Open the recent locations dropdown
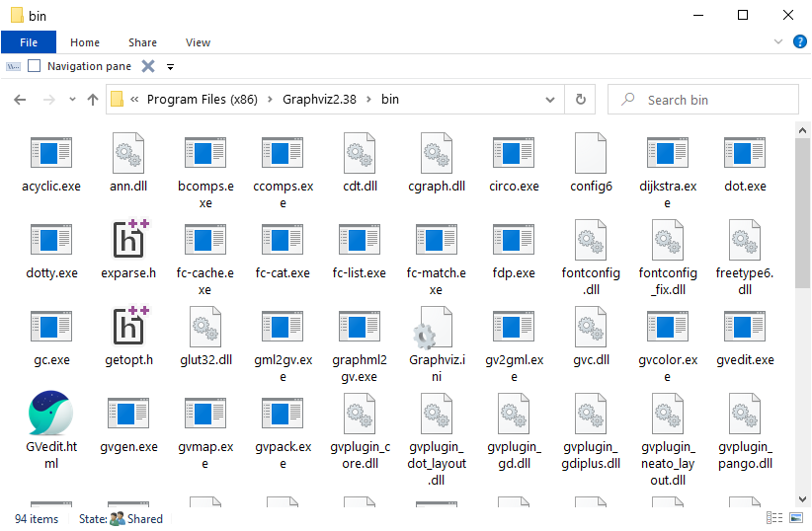The image size is (812, 531). click(72, 100)
